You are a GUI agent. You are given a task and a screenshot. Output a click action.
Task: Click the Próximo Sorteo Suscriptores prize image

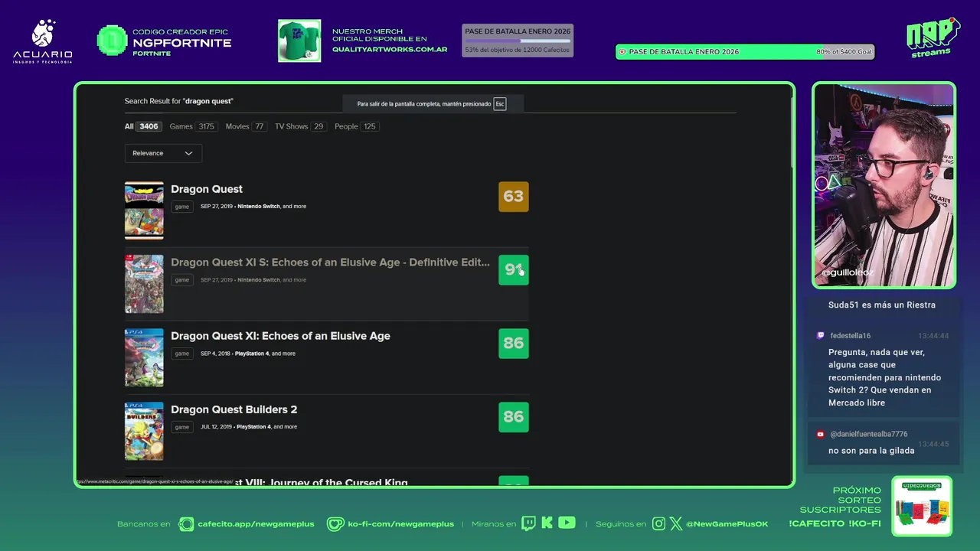click(922, 507)
